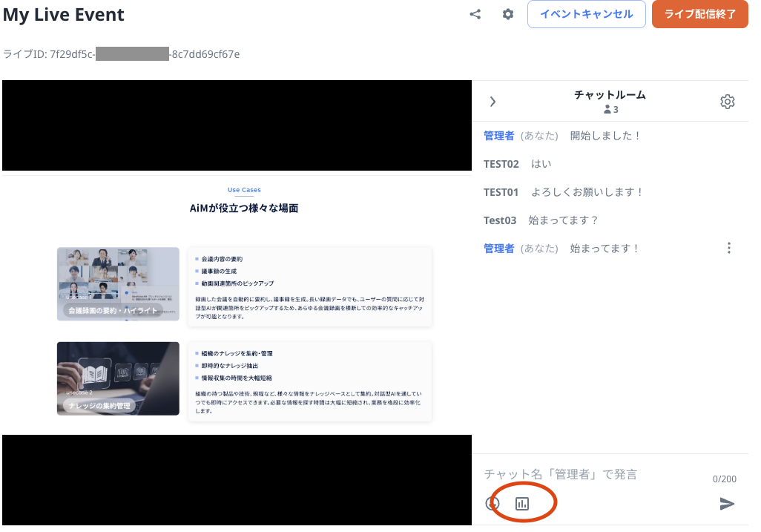761x532 pixels.
Task: Click the イベントキャンセル button
Action: click(586, 14)
